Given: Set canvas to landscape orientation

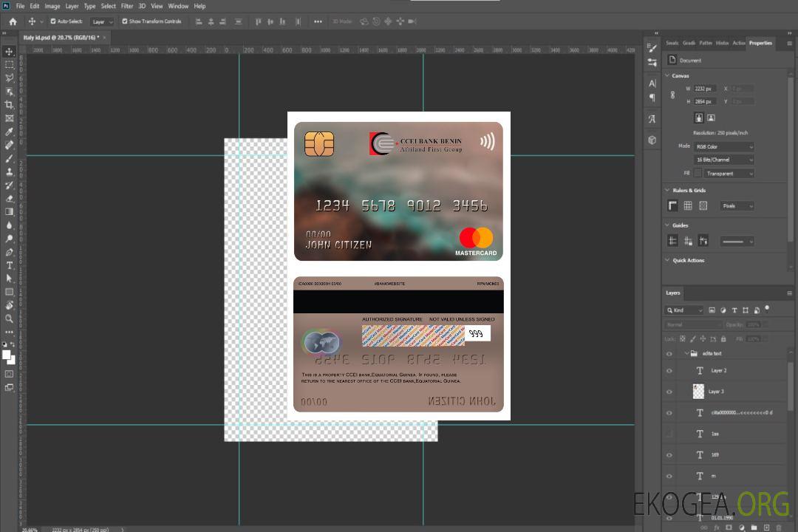Looking at the screenshot, I should pyautogui.click(x=711, y=118).
